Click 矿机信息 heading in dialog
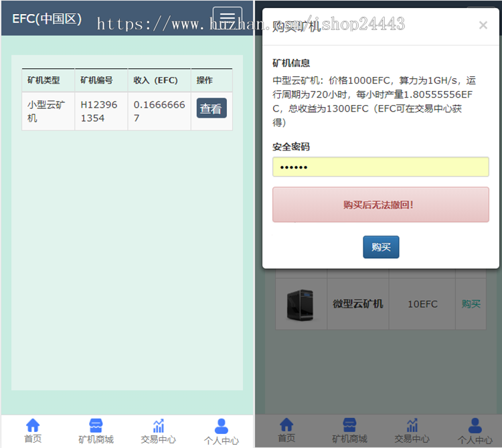Viewport: 502px width, 448px height. point(291,63)
